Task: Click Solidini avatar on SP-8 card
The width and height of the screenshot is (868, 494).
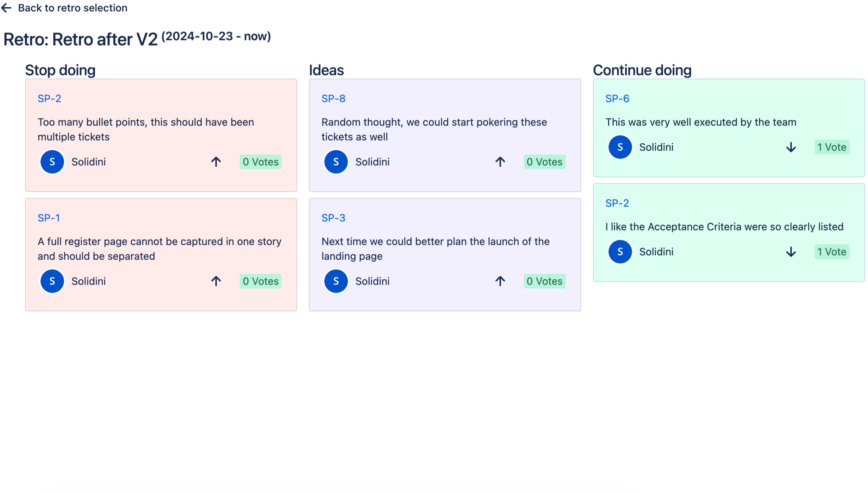Action: click(x=336, y=162)
